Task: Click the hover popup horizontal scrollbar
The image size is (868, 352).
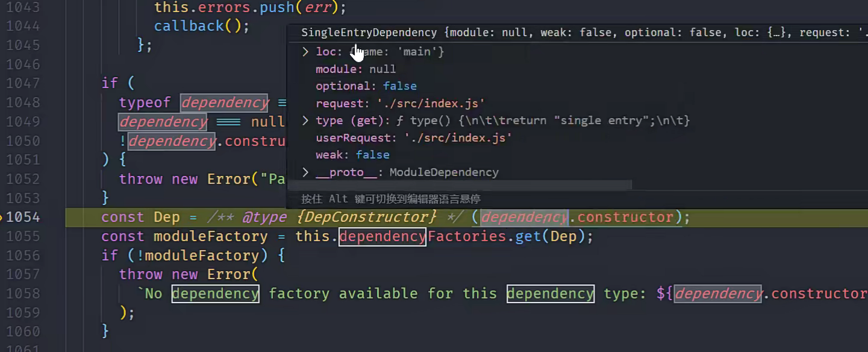Action: [459, 185]
